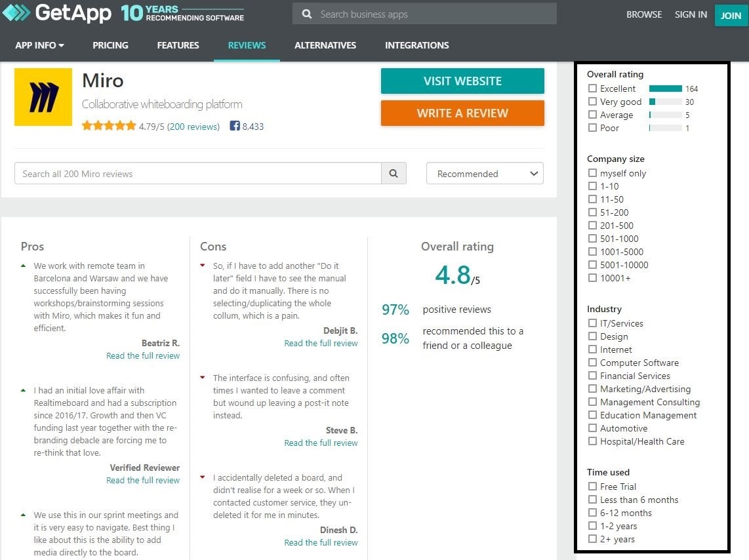Read the full review by Debjit B.
This screenshot has height=560, width=749.
321,343
